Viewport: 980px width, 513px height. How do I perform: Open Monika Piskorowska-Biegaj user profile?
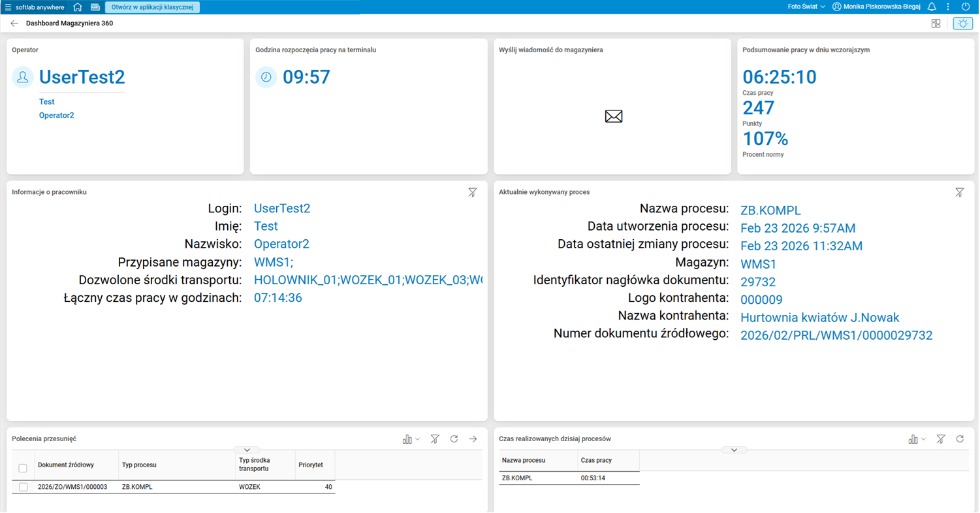pyautogui.click(x=876, y=7)
